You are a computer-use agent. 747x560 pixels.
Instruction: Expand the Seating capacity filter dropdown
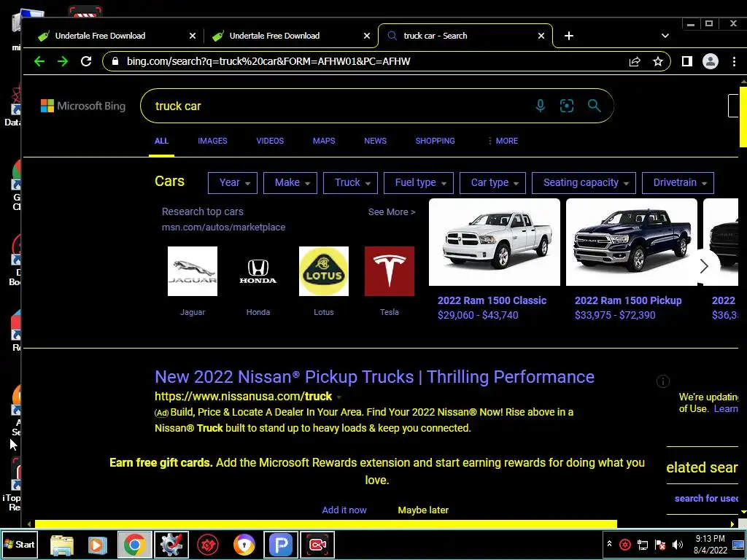[584, 183]
